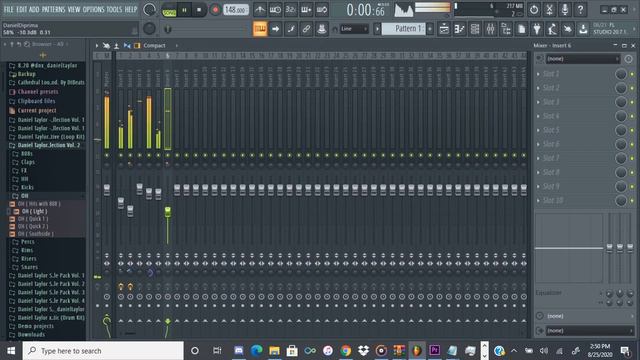Screen dimensions: 640x360
Task: Open the plugin picker plug icon
Action: pos(537,29)
